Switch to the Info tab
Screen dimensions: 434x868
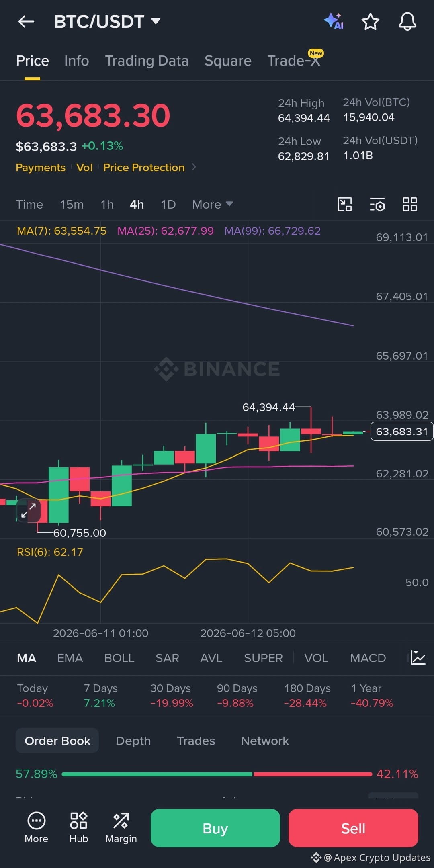tap(76, 61)
